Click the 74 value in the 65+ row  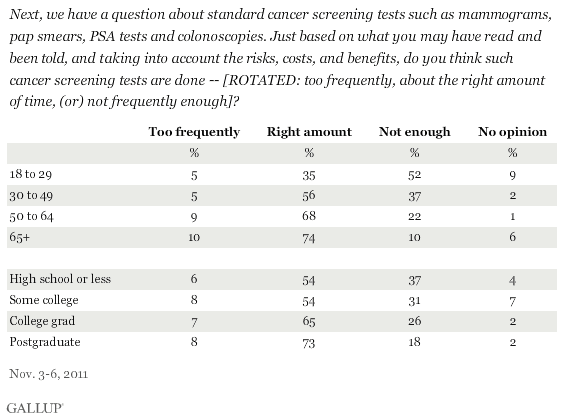point(309,238)
